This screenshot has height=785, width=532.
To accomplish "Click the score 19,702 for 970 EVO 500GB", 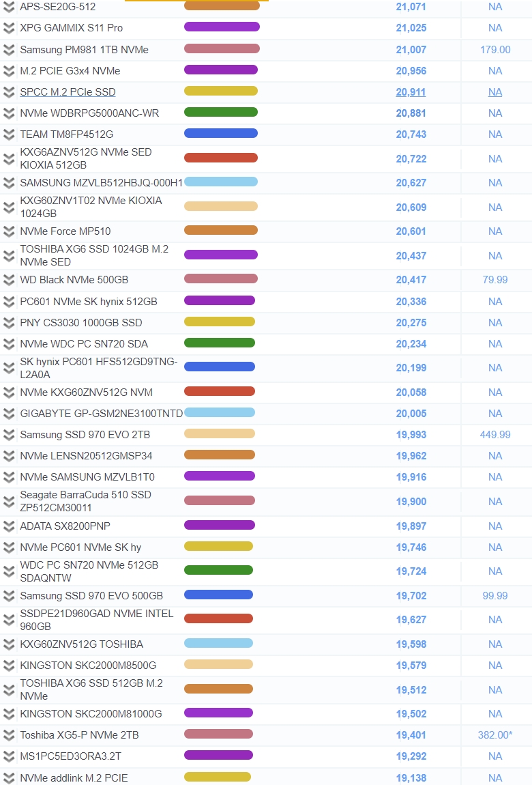I will pos(411,596).
